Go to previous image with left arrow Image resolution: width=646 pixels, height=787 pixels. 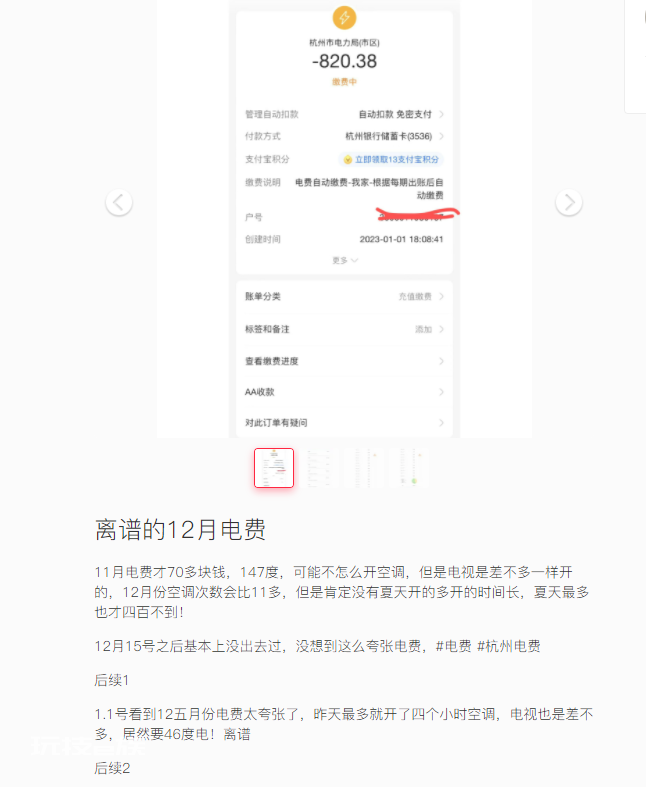coord(119,203)
